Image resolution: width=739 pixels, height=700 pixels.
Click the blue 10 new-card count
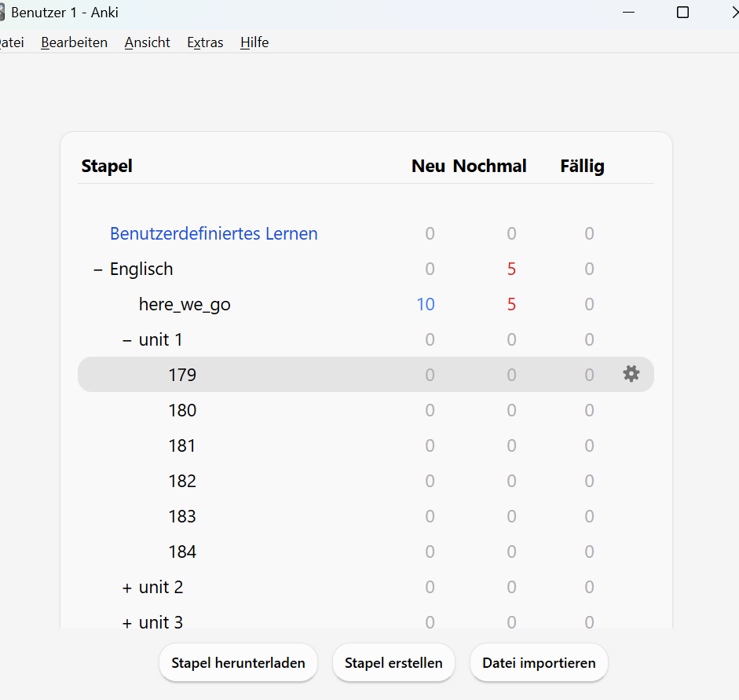coord(426,305)
